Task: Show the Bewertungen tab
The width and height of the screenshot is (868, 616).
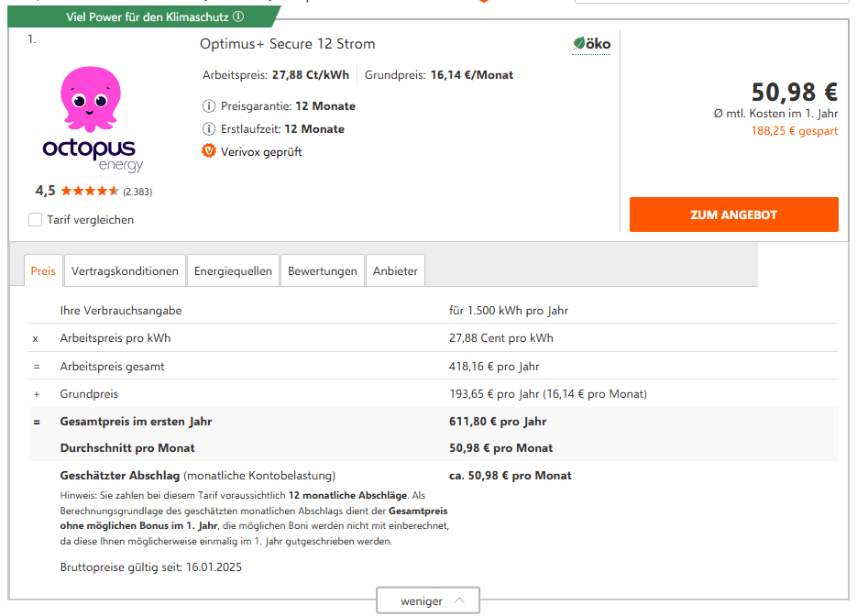Action: [322, 271]
